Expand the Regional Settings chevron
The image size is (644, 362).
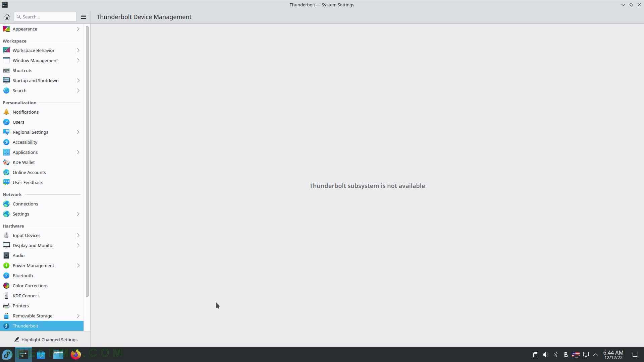pos(78,132)
